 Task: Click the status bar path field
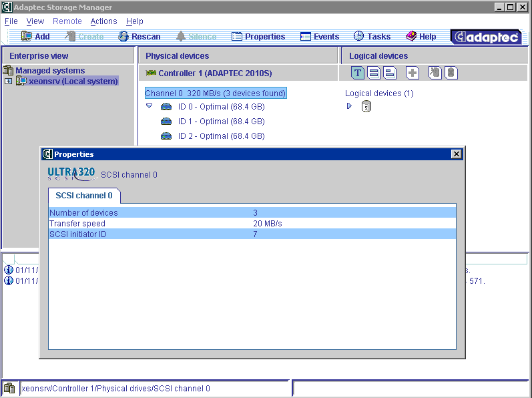click(x=154, y=388)
